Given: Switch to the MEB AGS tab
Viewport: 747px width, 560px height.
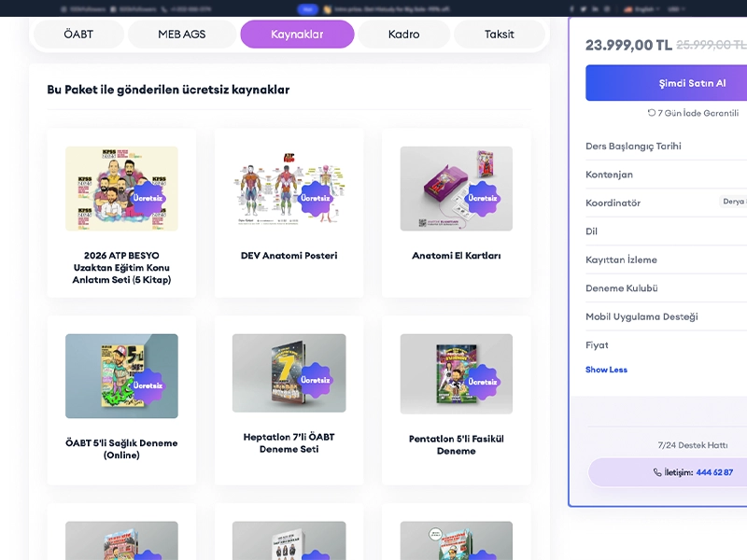Looking at the screenshot, I should (182, 35).
